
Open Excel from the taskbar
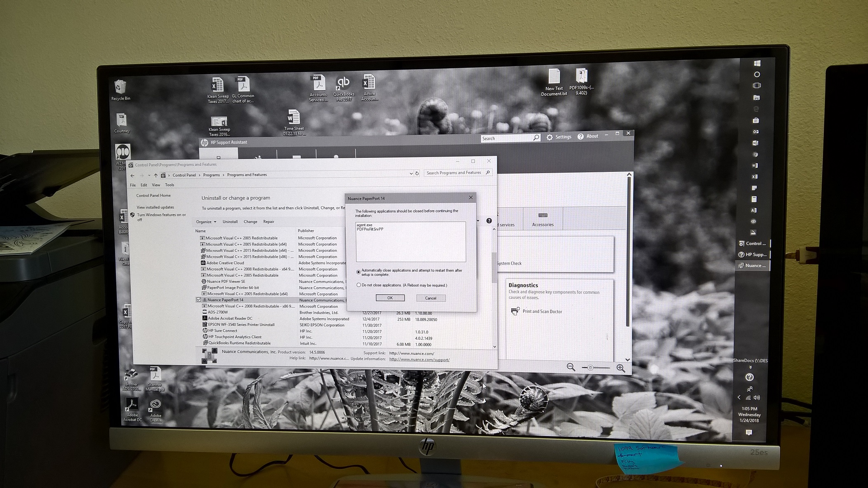click(x=756, y=177)
